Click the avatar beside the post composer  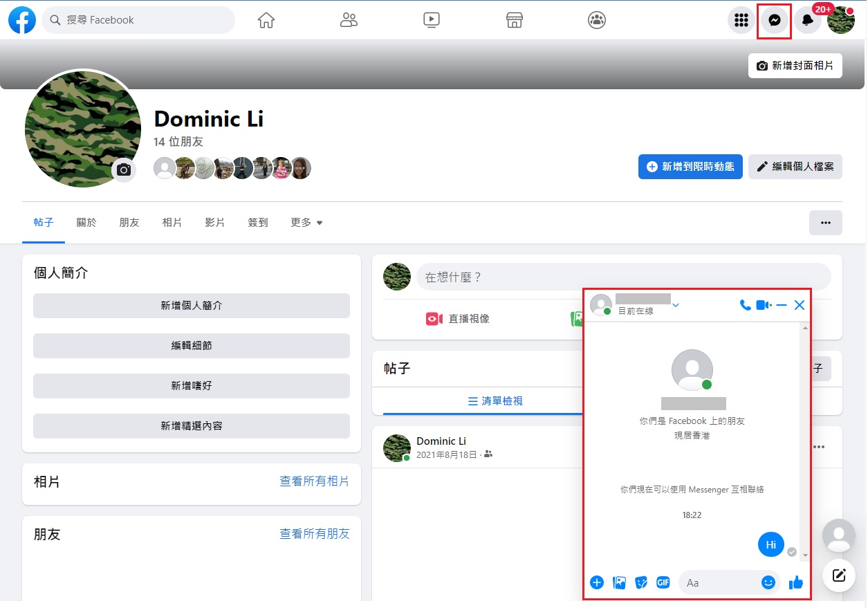(397, 277)
